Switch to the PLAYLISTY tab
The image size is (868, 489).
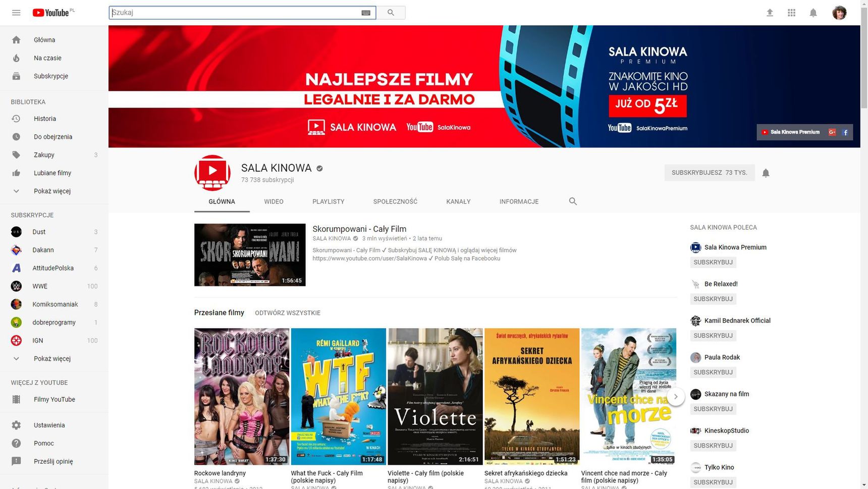[x=329, y=202]
